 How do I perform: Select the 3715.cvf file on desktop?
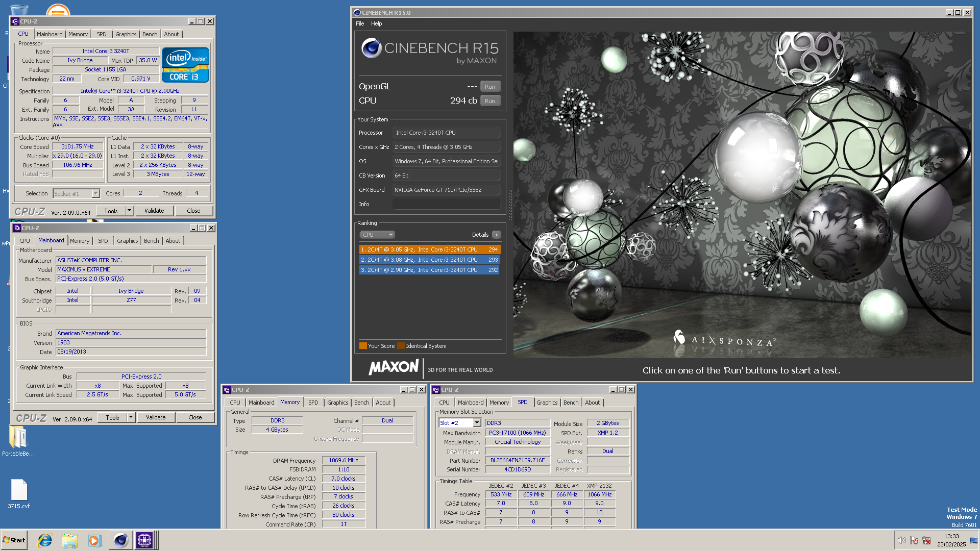(x=19, y=494)
